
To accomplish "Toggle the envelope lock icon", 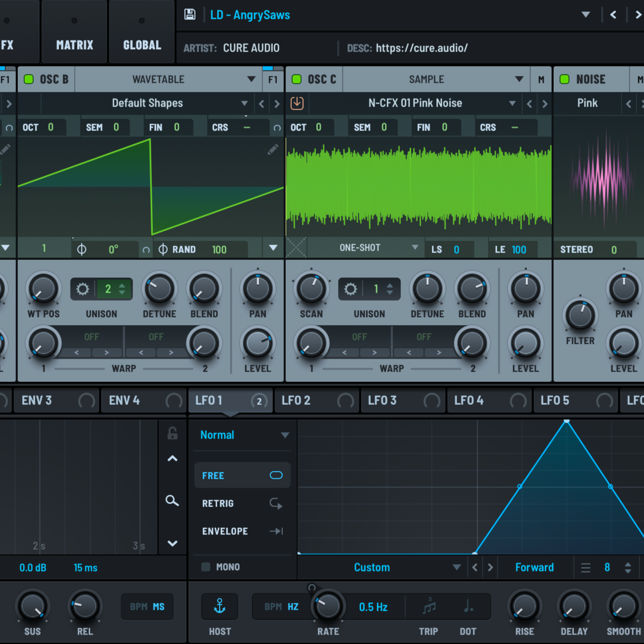I will pos(172,433).
